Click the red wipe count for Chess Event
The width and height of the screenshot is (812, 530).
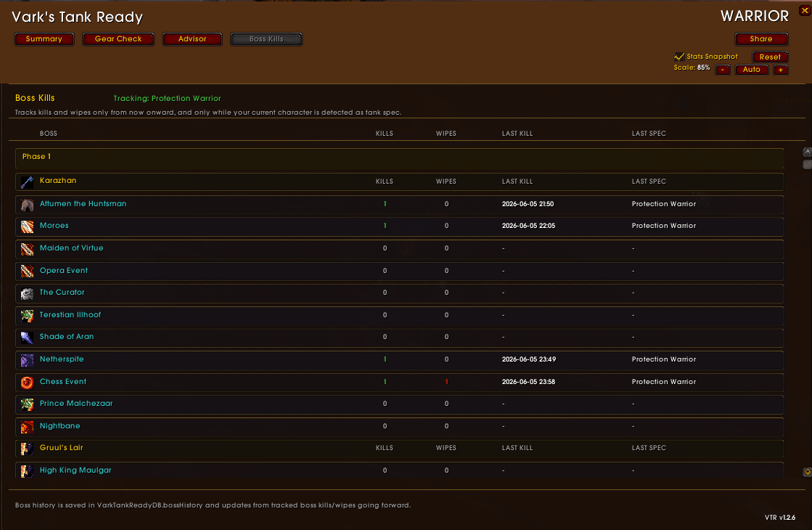click(x=446, y=382)
